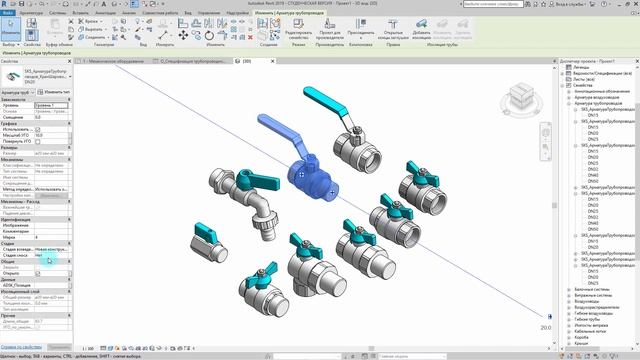Open the Файл menu tab
This screenshot has width=640, height=360.
click(7, 13)
